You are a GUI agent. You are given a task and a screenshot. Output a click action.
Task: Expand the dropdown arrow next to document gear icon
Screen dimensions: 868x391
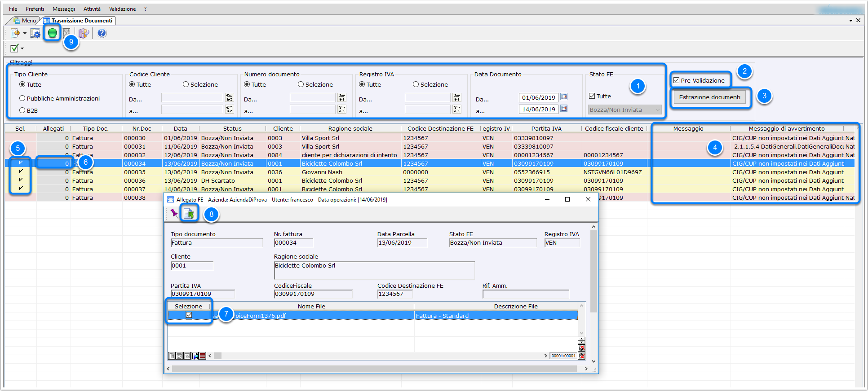[x=25, y=33]
